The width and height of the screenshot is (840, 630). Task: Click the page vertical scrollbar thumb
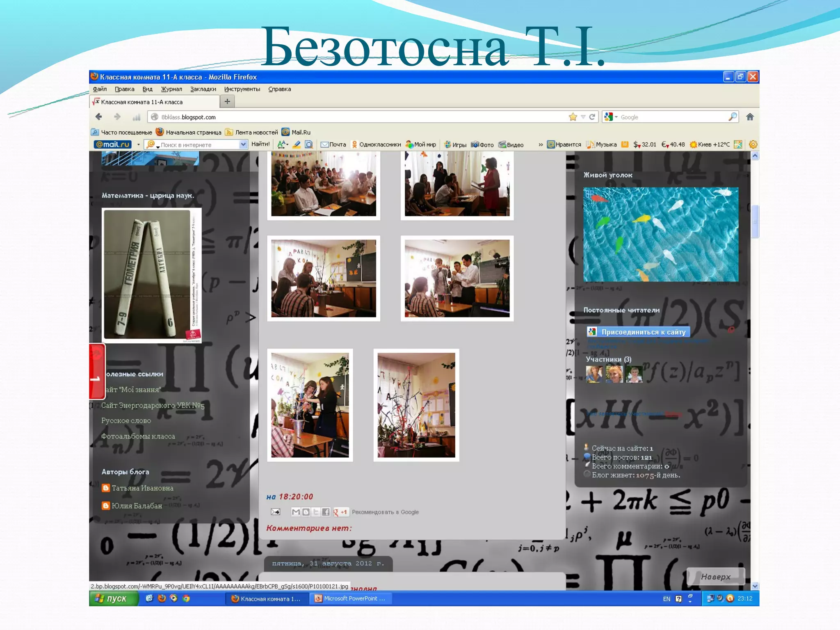point(755,221)
